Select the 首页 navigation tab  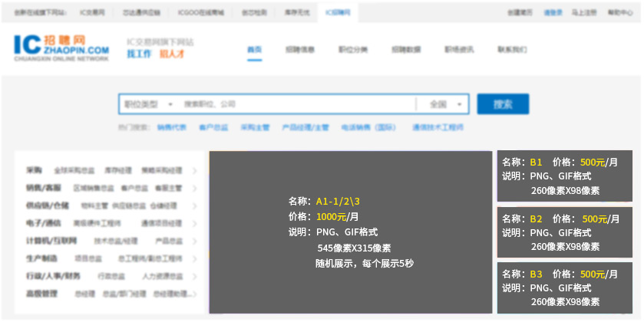click(255, 50)
